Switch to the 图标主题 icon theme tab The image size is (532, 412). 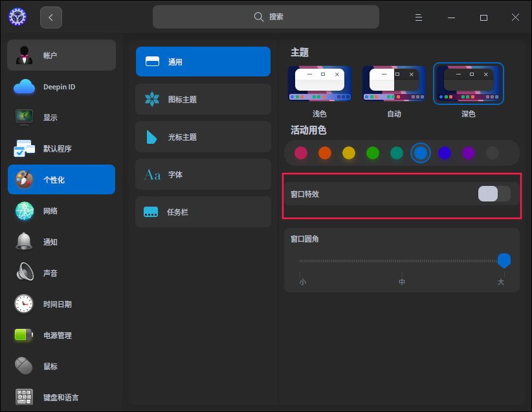pos(203,99)
